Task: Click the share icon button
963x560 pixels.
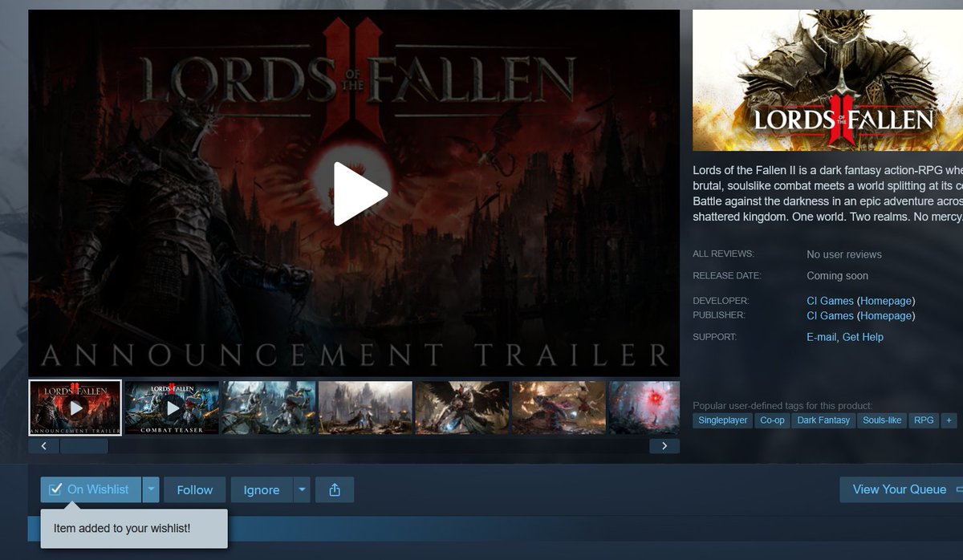Action: click(x=335, y=489)
